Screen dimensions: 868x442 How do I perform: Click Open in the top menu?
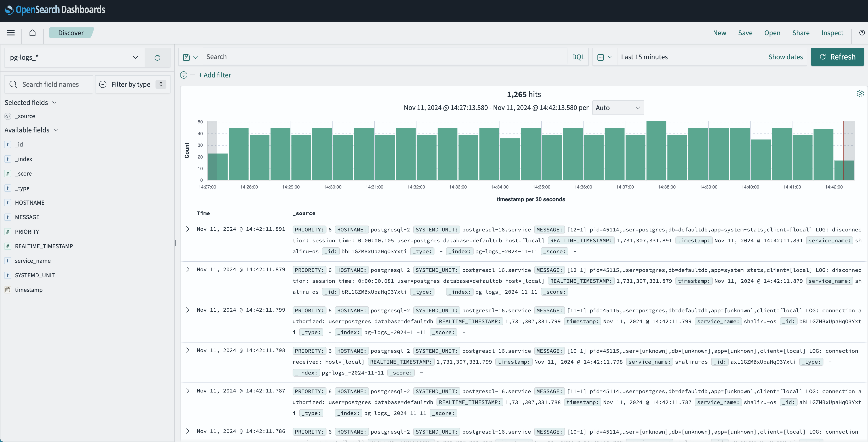click(x=772, y=33)
